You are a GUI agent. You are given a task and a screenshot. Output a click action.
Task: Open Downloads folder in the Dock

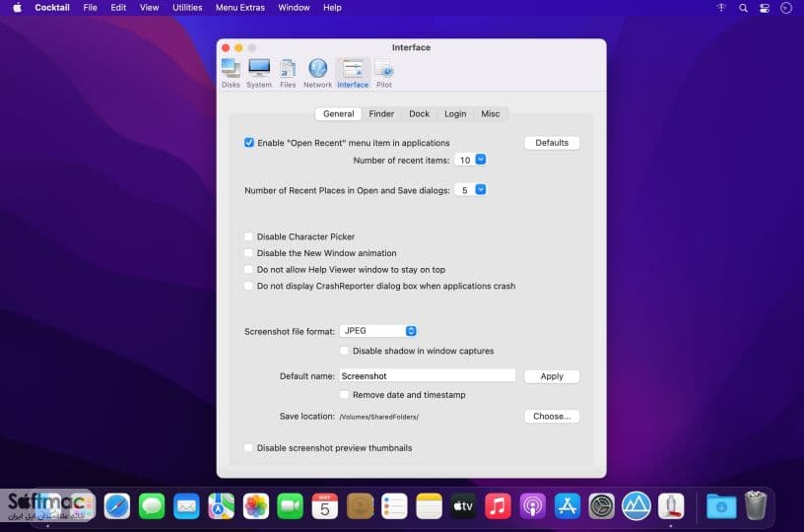tap(721, 506)
